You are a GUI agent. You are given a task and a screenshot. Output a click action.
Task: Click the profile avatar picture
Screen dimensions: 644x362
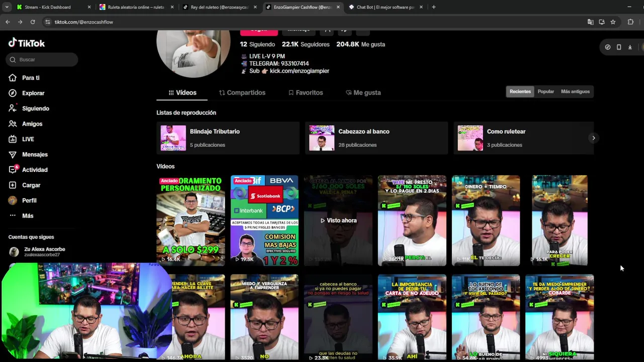point(193,54)
